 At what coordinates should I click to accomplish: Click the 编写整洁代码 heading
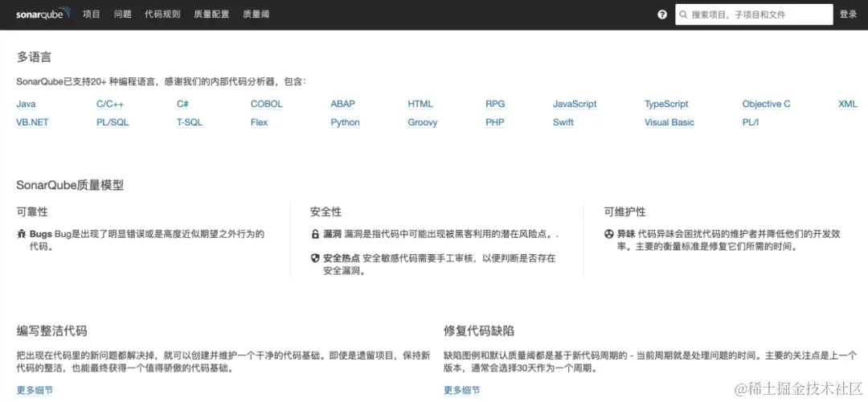click(x=51, y=331)
